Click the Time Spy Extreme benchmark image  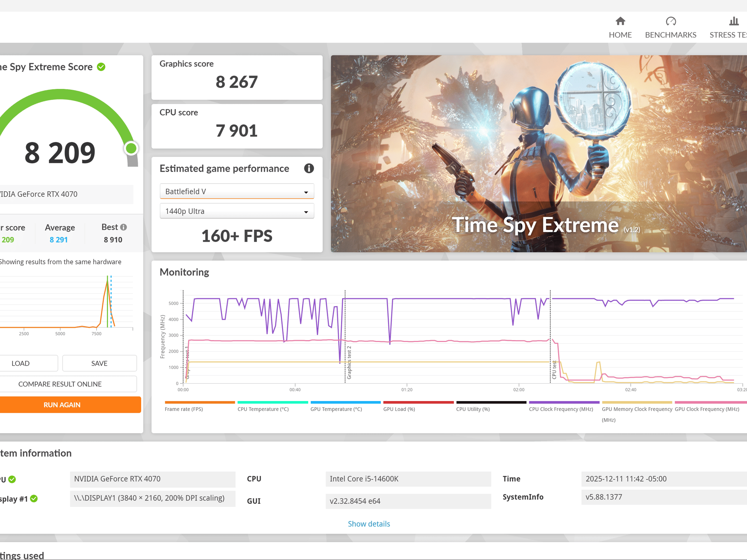click(x=539, y=153)
